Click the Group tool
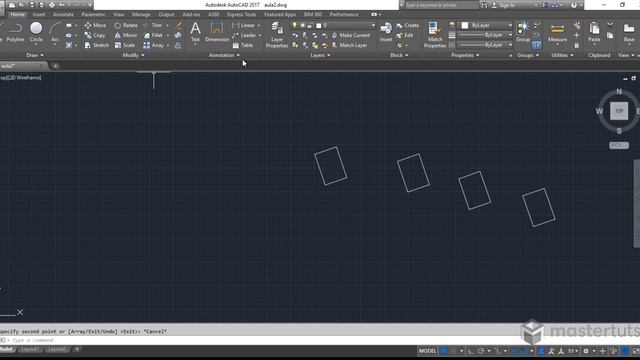Screen dimensions: 640x360 click(523, 33)
